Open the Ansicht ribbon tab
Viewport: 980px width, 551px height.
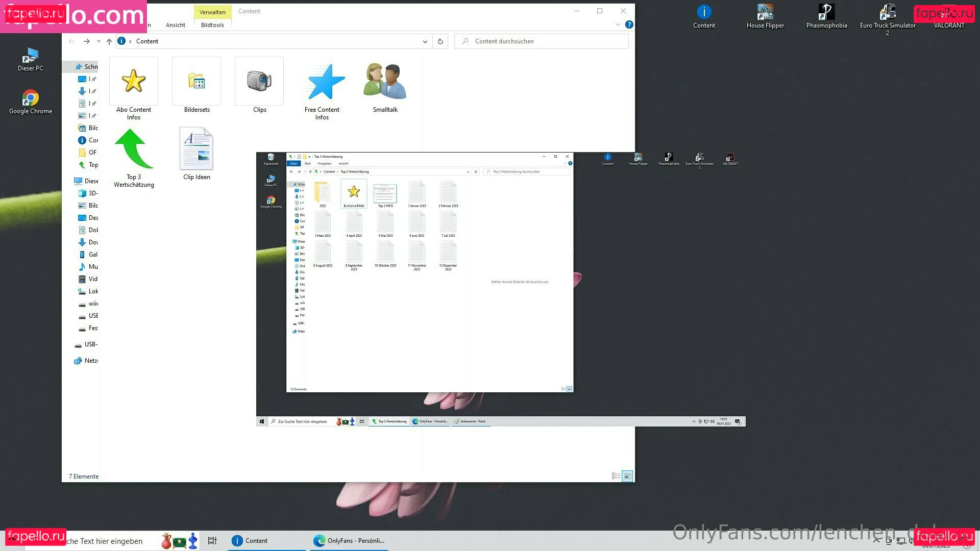coord(175,25)
